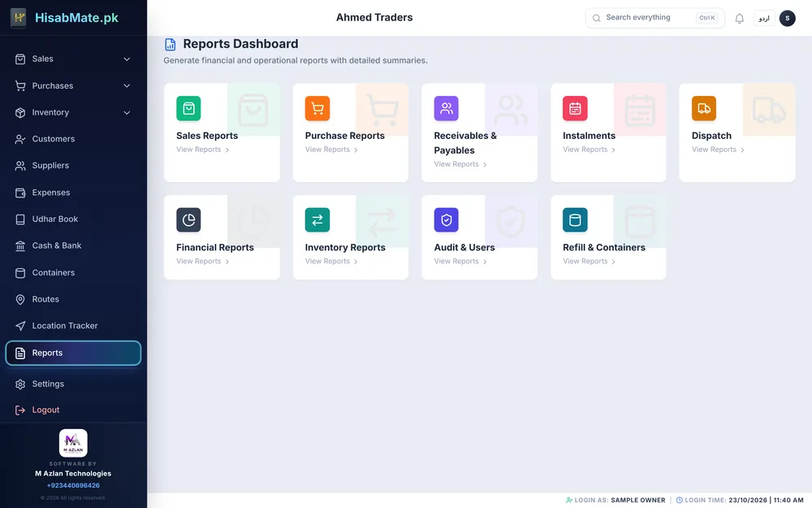Screen dimensions: 812x508
Task: Open the Expenses menu item
Action: pos(73,193)
